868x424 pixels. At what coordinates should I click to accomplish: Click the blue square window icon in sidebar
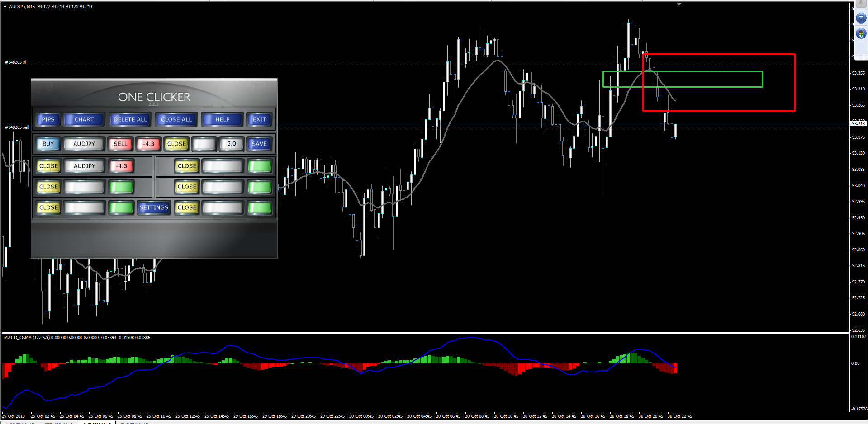[x=861, y=18]
